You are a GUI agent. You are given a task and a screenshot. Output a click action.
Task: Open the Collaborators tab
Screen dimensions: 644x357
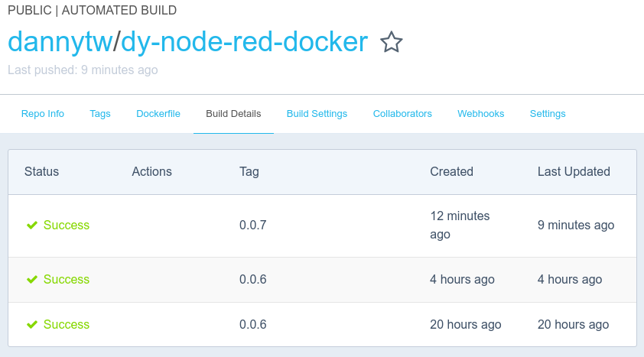click(x=402, y=114)
